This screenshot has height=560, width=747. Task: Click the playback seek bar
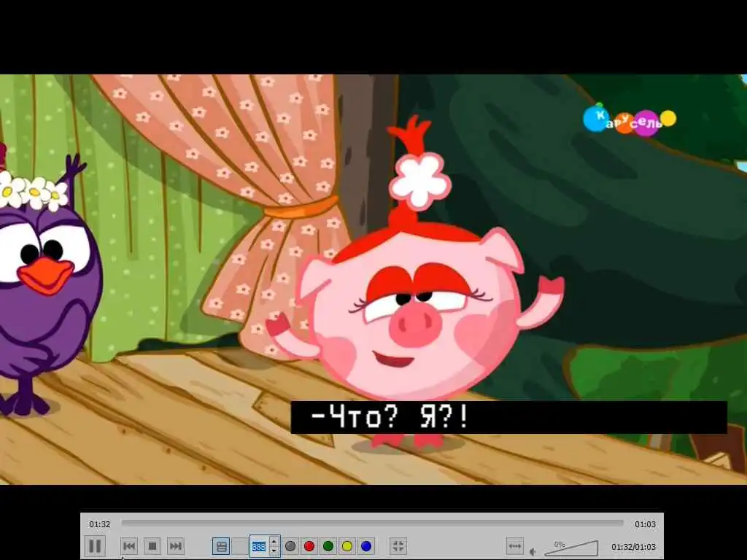click(x=373, y=523)
